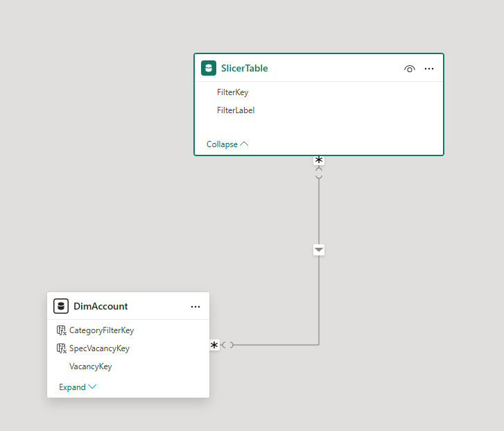The height and width of the screenshot is (431, 504).
Task: Toggle SlicerTable visibility eye icon
Action: [410, 69]
